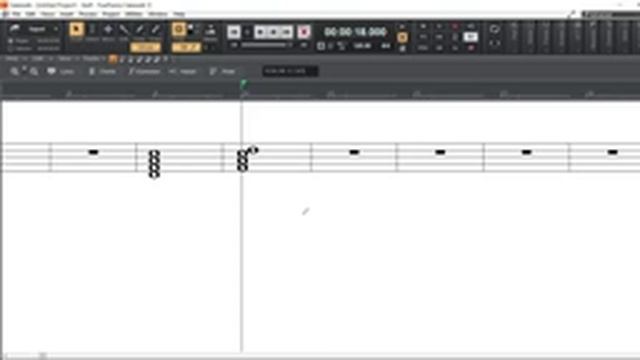This screenshot has height=360, width=640.
Task: Click the orange button right of time display
Action: pos(402,37)
